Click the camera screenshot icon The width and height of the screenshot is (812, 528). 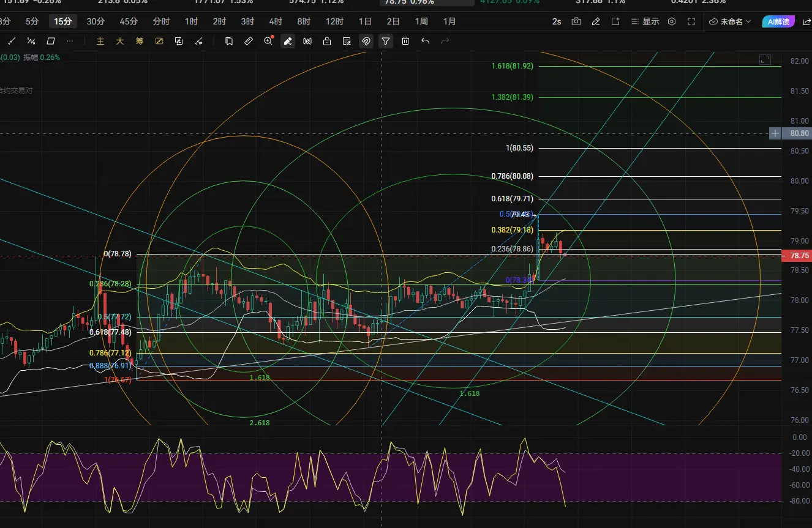(576, 21)
